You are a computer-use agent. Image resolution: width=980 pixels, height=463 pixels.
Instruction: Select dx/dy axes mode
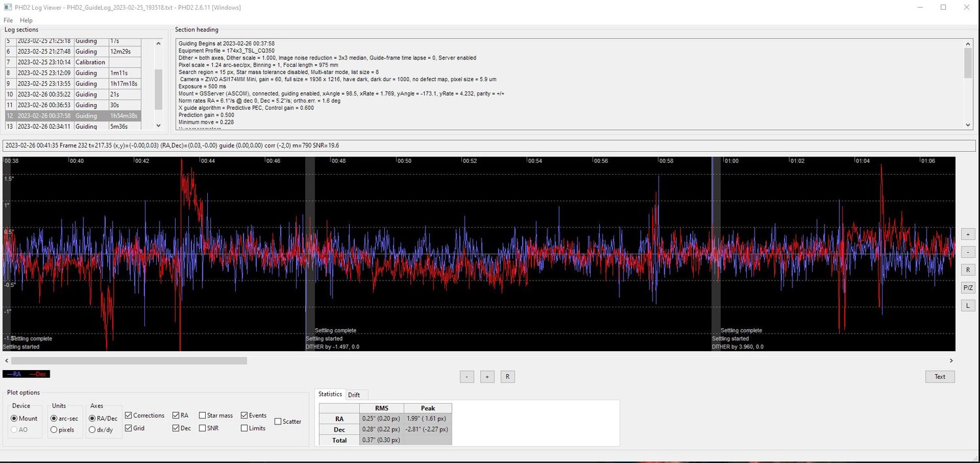point(91,430)
